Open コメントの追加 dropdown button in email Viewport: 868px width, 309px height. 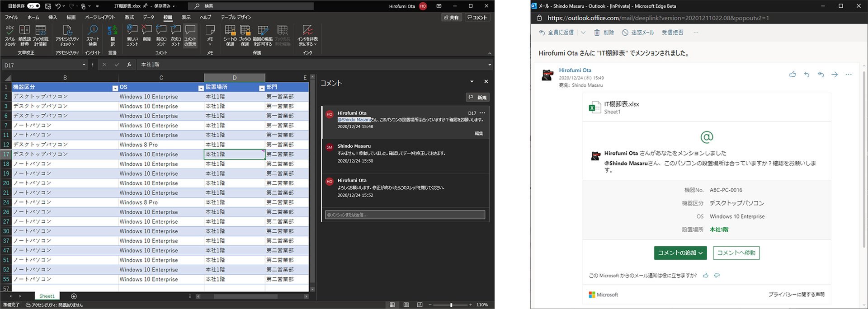[x=681, y=253]
